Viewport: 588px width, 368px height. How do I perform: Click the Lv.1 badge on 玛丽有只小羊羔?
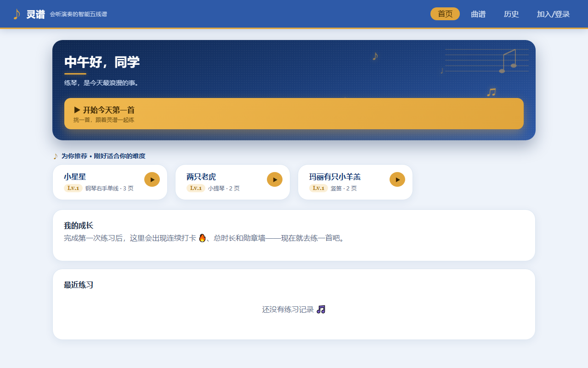tap(318, 188)
